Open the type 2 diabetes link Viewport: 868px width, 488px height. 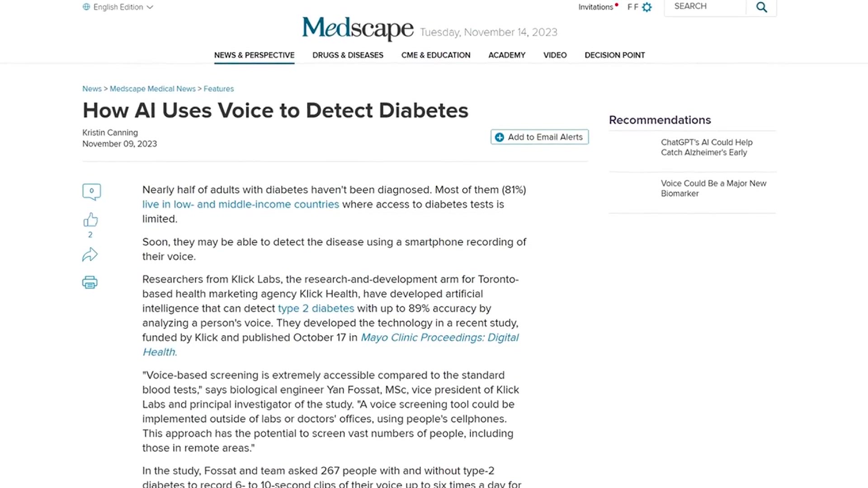point(316,308)
